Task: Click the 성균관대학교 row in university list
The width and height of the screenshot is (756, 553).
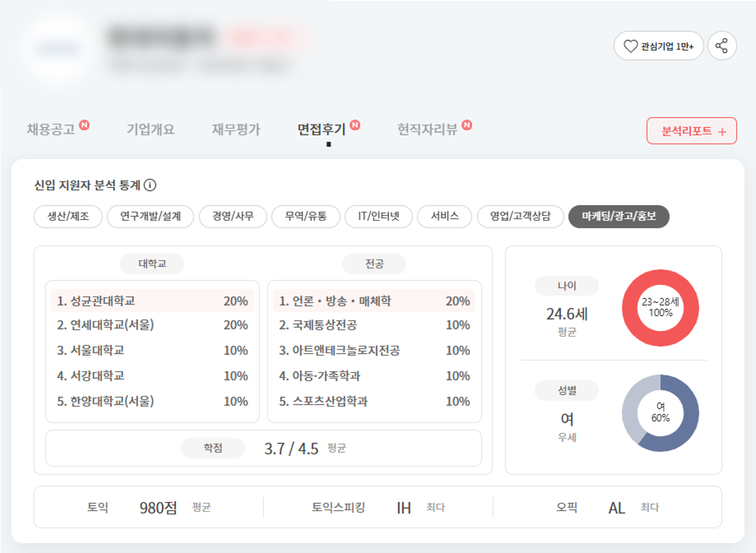Action: click(x=152, y=301)
